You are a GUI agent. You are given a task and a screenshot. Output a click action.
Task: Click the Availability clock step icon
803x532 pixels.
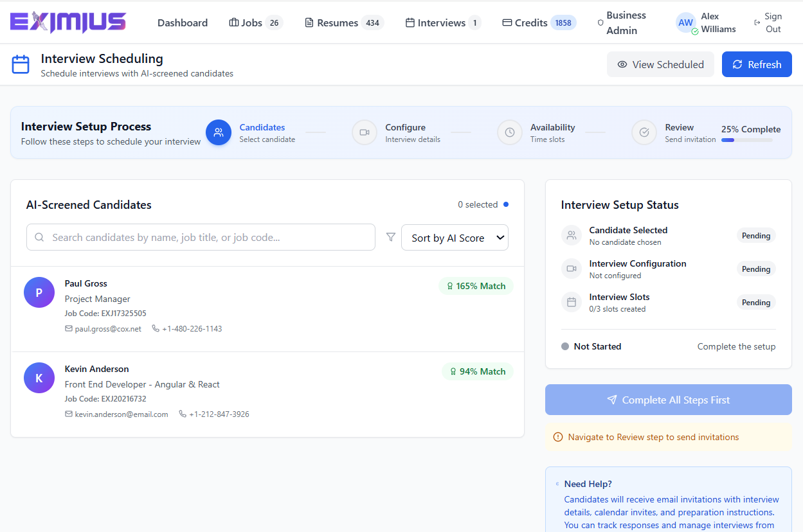point(510,132)
